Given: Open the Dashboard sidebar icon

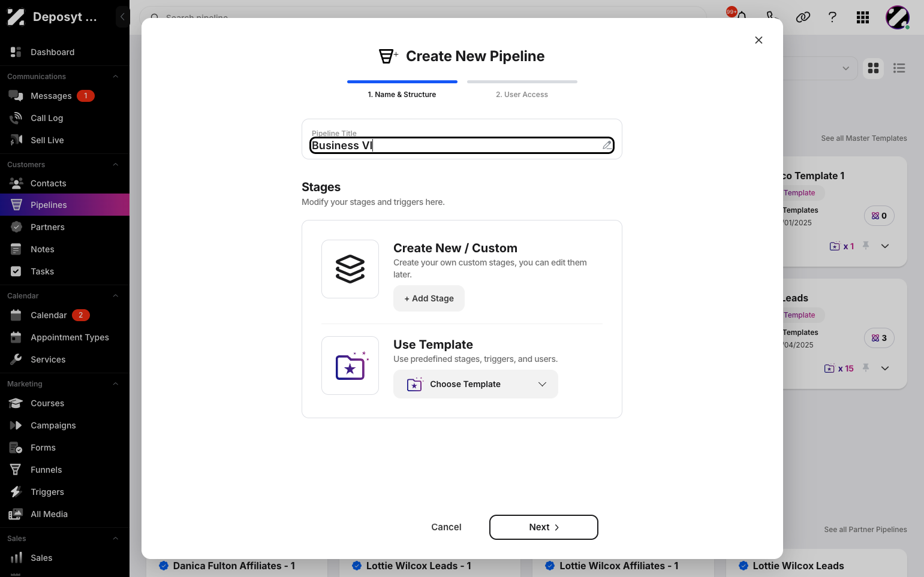Looking at the screenshot, I should pyautogui.click(x=16, y=52).
